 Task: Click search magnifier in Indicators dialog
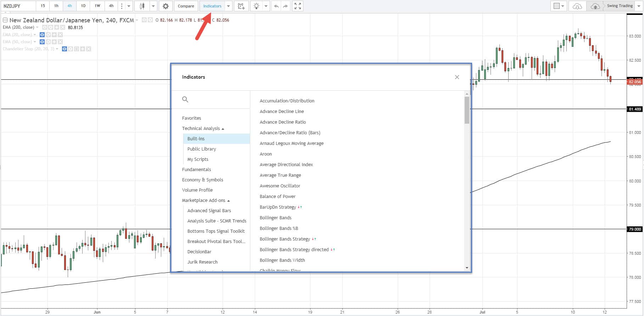(x=185, y=100)
